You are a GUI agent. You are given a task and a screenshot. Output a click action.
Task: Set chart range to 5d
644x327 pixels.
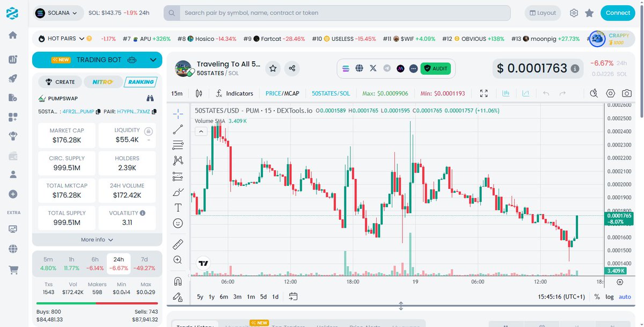point(264,296)
